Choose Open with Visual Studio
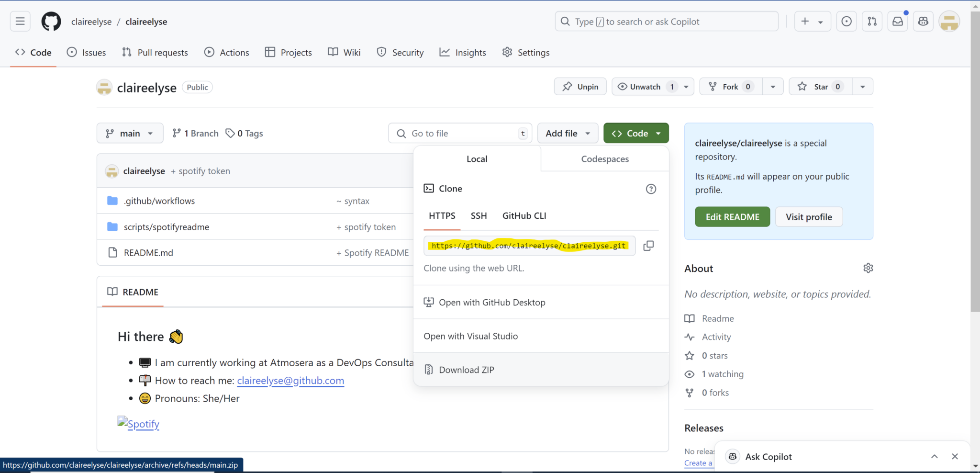The width and height of the screenshot is (980, 473). 541,336
